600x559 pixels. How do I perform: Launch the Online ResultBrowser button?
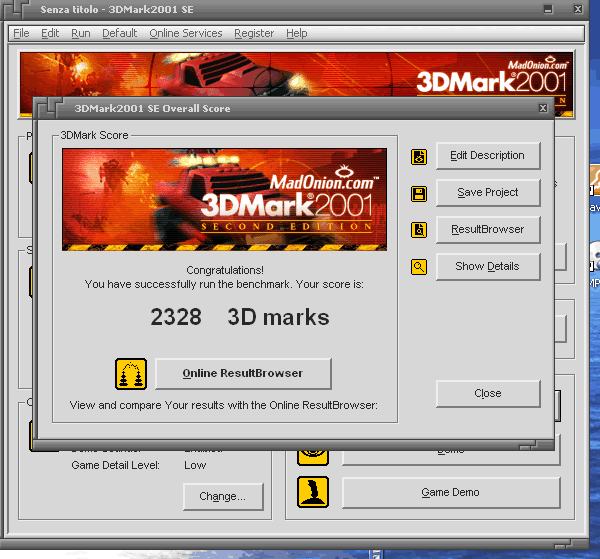point(243,374)
